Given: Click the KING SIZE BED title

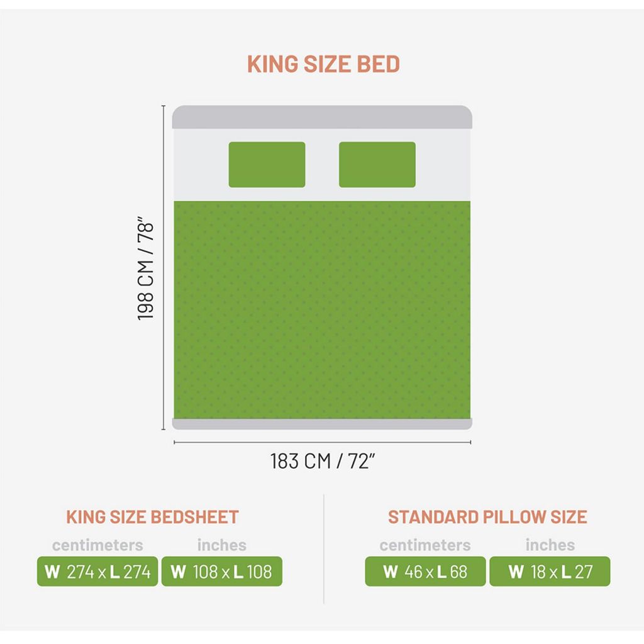Looking at the screenshot, I should tap(323, 64).
